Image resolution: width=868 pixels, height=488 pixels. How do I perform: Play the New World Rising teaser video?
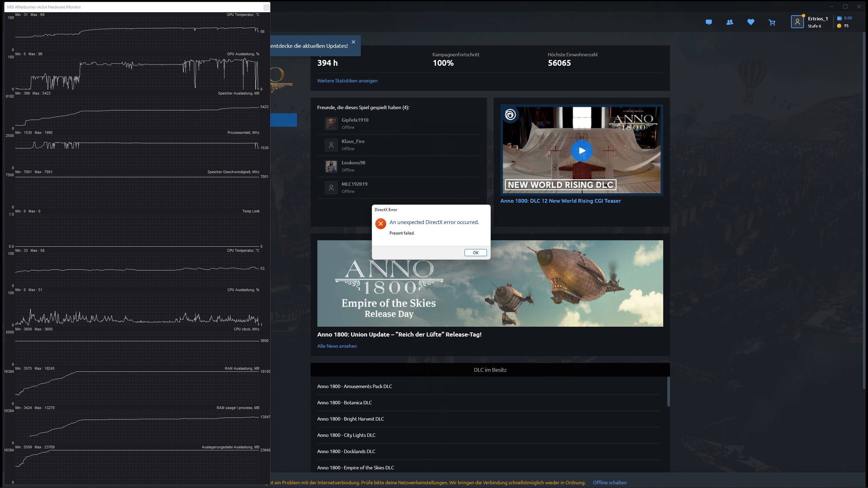tap(581, 150)
